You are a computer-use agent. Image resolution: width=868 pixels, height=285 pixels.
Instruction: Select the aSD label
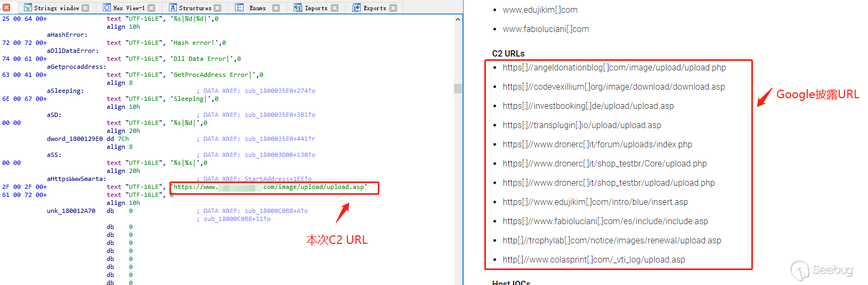click(54, 115)
